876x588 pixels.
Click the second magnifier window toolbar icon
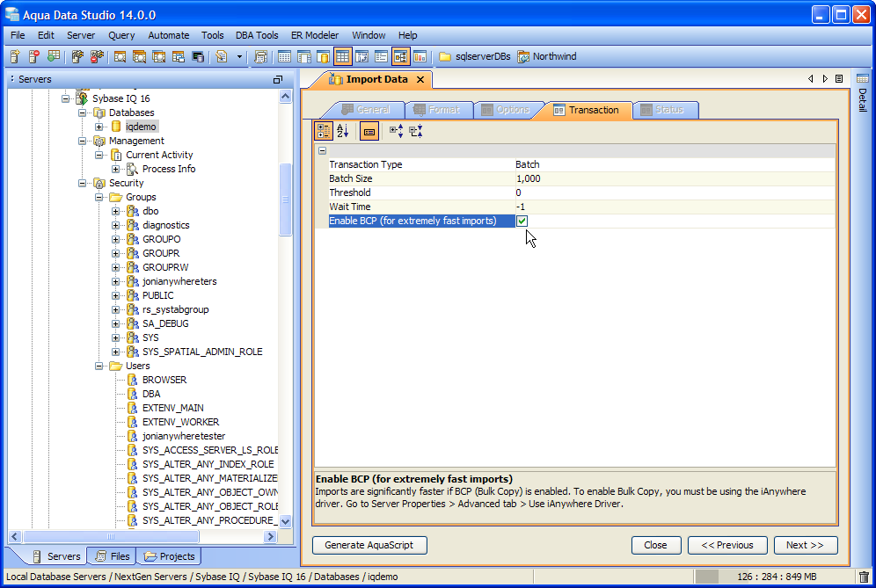pyautogui.click(x=139, y=56)
